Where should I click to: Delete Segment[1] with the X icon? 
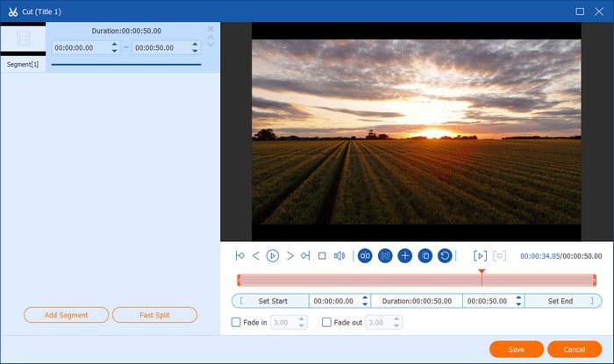211,29
